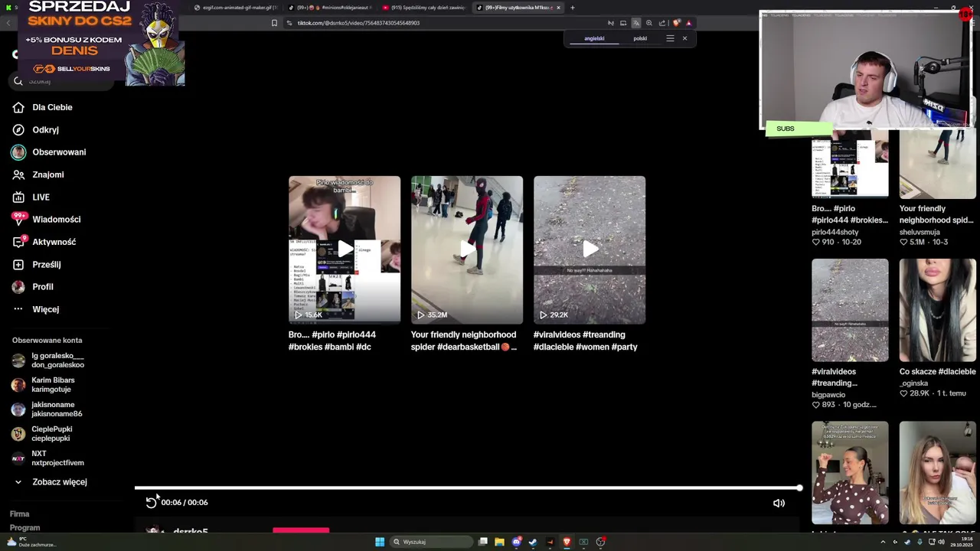Open the Odkryj compass page
The image size is (980, 551).
click(36, 130)
